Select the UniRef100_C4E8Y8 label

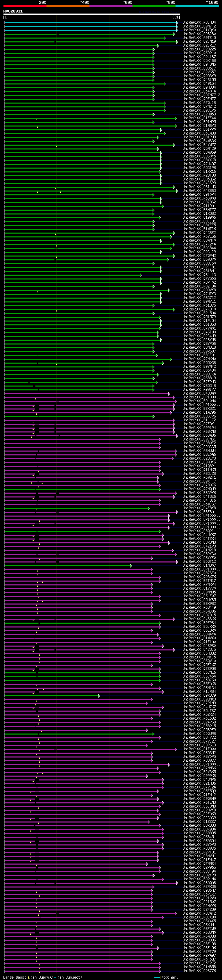tap(199, 508)
